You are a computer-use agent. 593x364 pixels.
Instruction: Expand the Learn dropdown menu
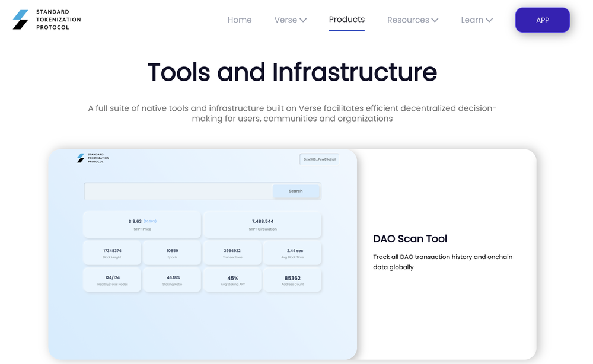pos(477,20)
